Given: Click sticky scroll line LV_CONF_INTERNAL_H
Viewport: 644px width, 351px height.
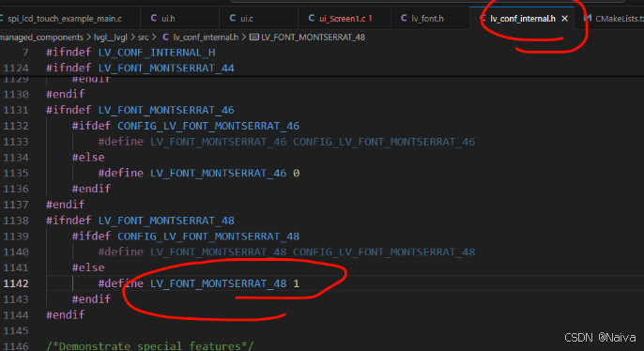Looking at the screenshot, I should 130,53.
